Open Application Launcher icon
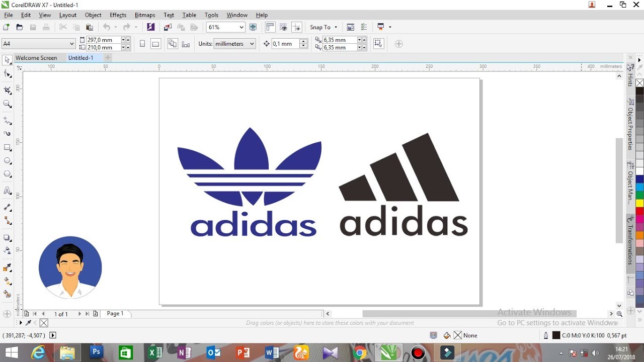Viewport: 644px width, 362px height. coord(381,27)
